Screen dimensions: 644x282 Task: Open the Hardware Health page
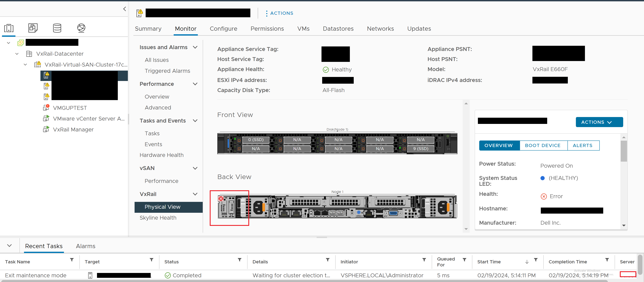pyautogui.click(x=161, y=155)
